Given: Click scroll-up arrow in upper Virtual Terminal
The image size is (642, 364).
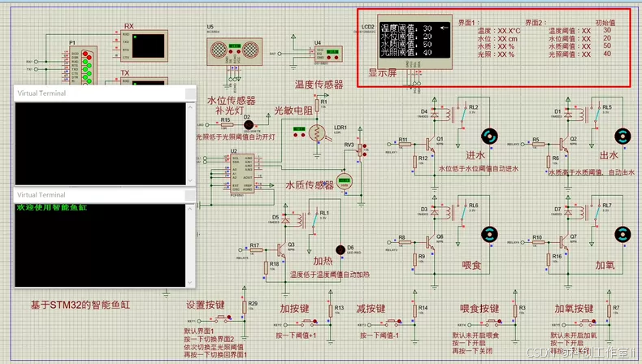Looking at the screenshot, I should 190,107.
